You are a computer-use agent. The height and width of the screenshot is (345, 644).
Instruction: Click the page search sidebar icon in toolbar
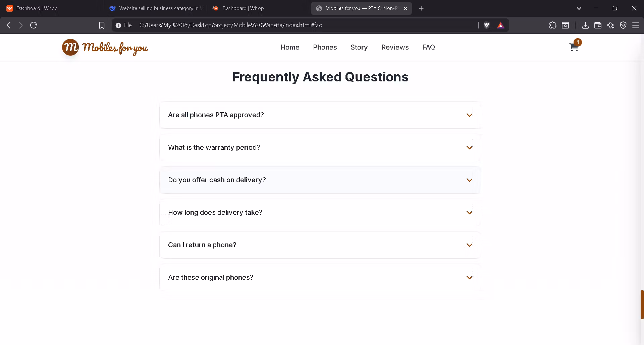point(565,25)
